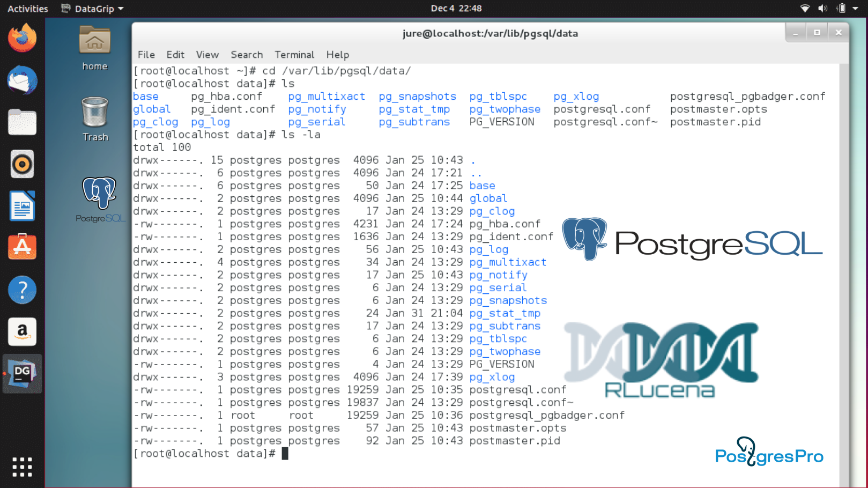Open the network indicator in top bar
Screen dimensions: 868x488
805,9
